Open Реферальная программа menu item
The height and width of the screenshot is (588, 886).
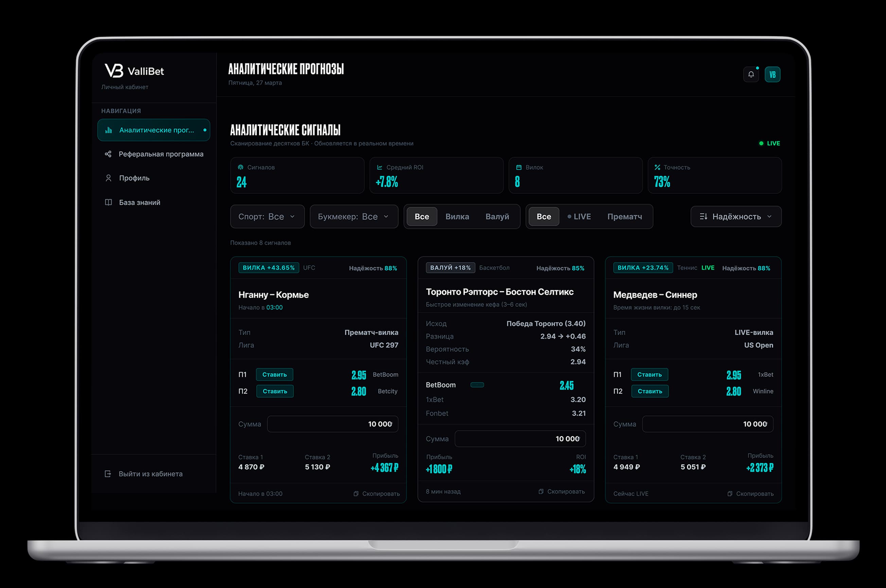(154, 154)
